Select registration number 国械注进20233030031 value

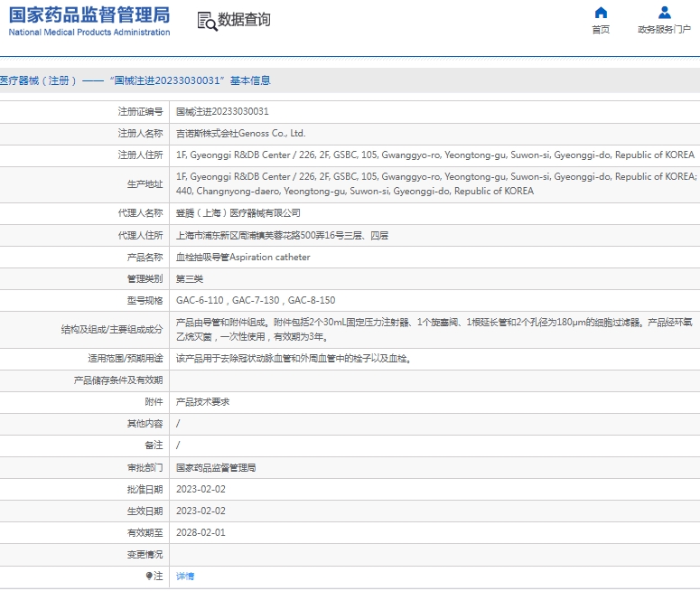(222, 111)
